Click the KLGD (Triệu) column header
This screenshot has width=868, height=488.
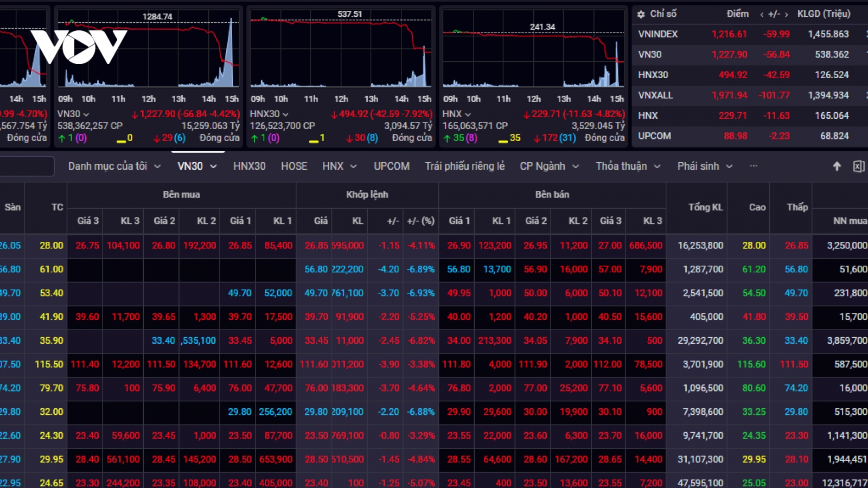coord(824,14)
